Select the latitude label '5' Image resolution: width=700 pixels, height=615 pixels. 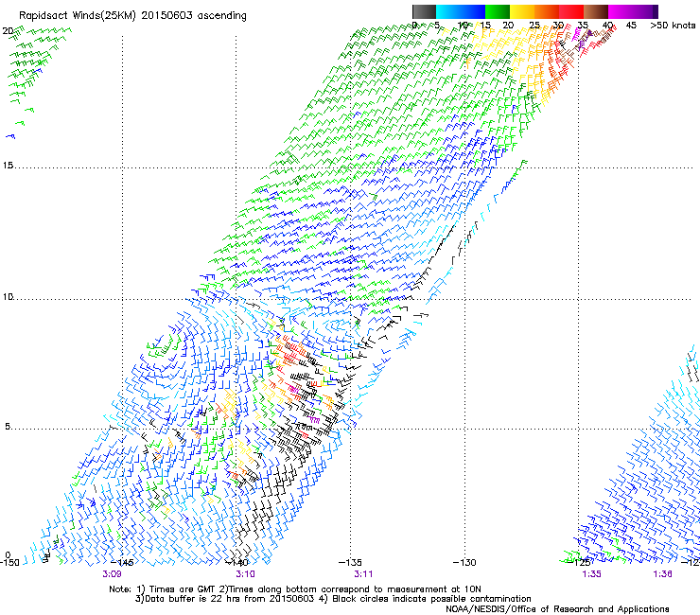[8, 427]
